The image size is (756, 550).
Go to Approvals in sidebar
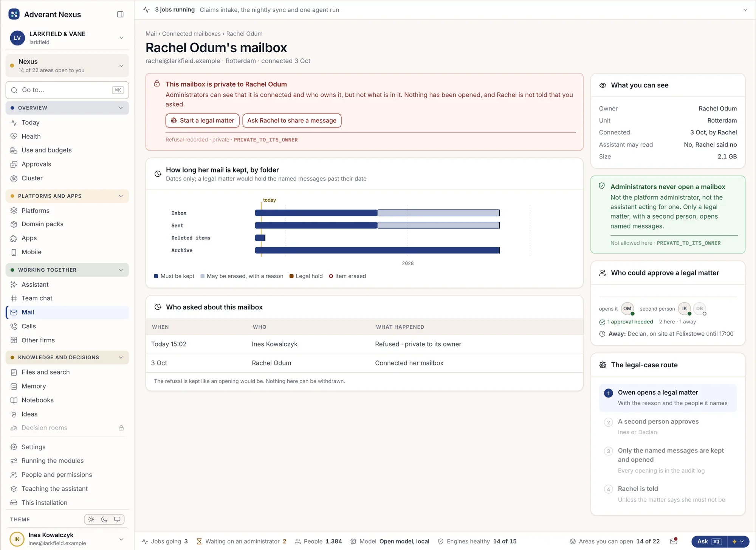[x=67, y=164]
